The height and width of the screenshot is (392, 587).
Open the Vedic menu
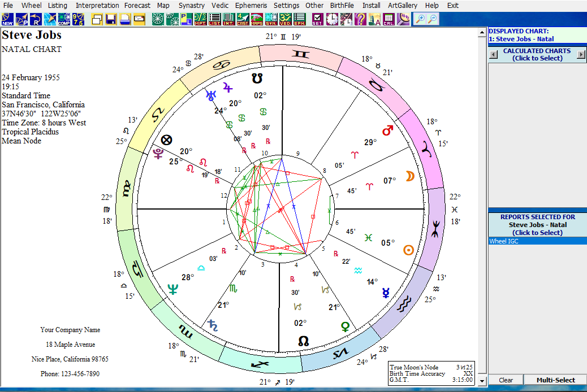220,5
